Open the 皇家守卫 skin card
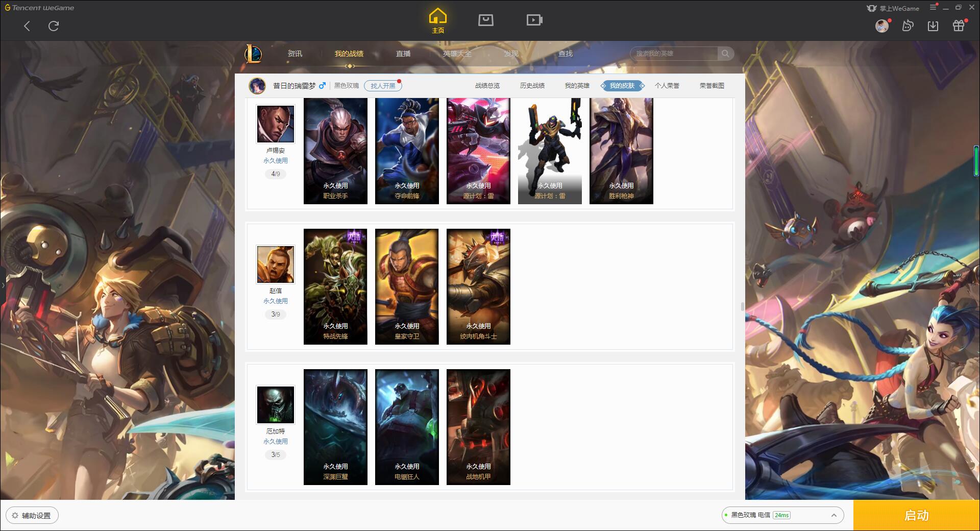Screen dimensions: 980x531 coord(407,286)
